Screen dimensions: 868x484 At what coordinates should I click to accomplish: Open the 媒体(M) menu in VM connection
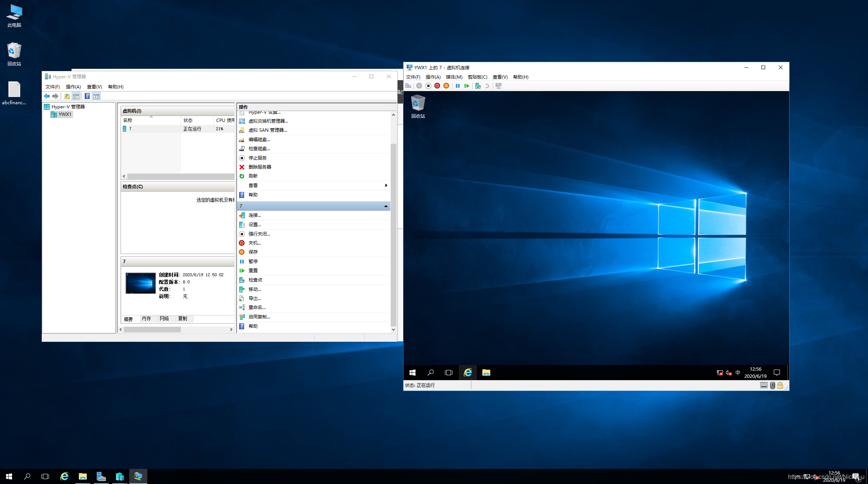coord(454,77)
